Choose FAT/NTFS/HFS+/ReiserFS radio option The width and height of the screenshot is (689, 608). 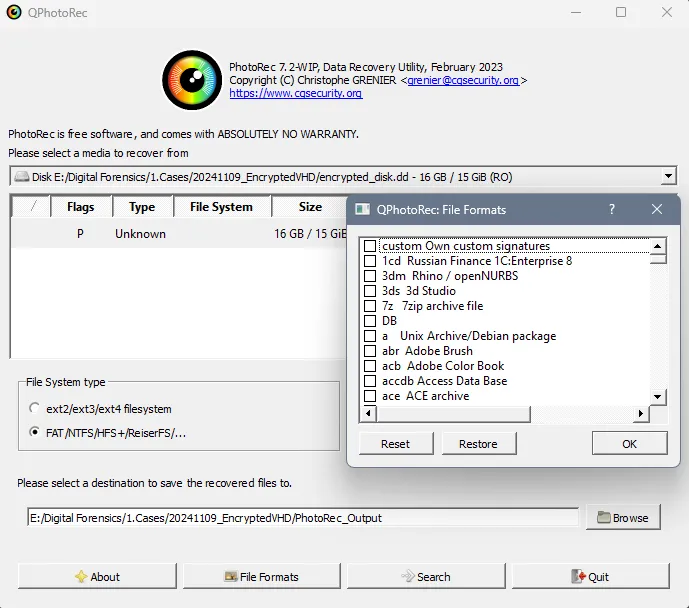[x=36, y=433]
